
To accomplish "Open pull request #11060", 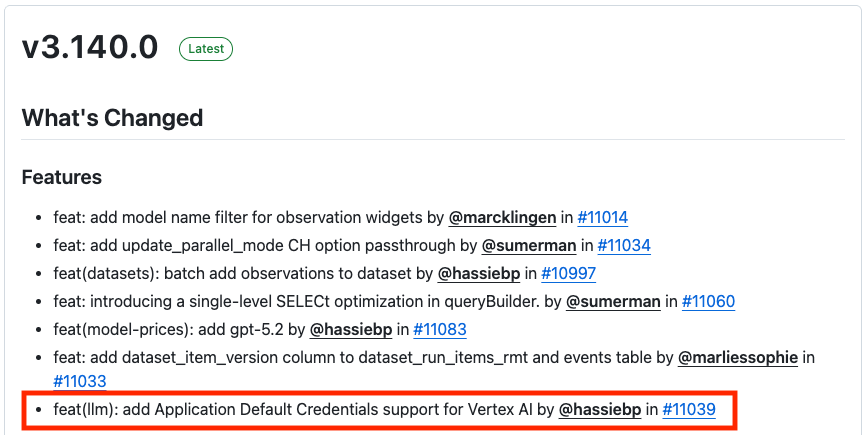I will click(x=708, y=301).
